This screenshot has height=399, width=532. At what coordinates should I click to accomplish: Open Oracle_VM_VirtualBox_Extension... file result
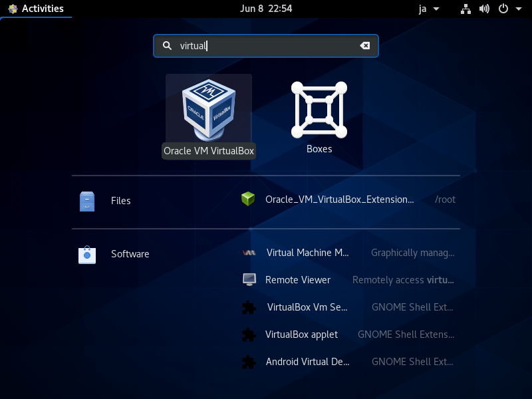pos(340,199)
